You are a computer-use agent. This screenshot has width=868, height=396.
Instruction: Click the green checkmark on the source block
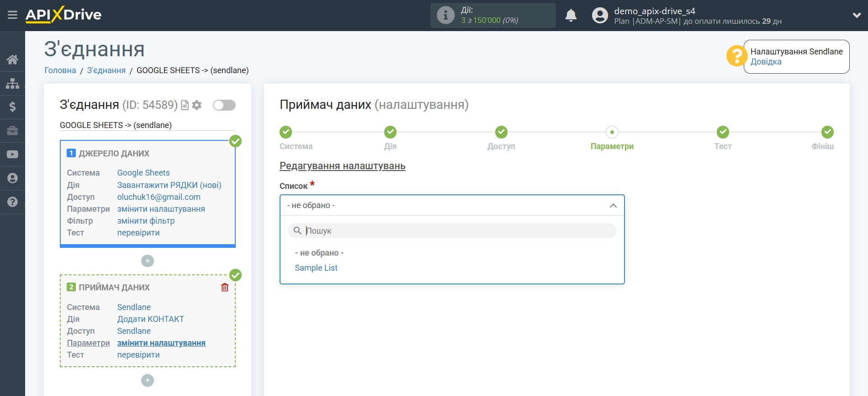pos(235,141)
